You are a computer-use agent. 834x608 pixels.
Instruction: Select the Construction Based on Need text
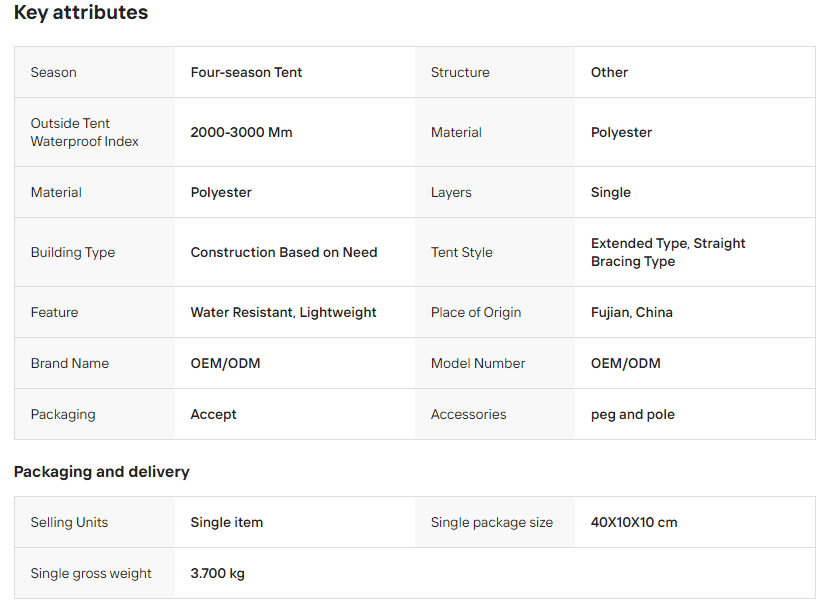pos(284,252)
